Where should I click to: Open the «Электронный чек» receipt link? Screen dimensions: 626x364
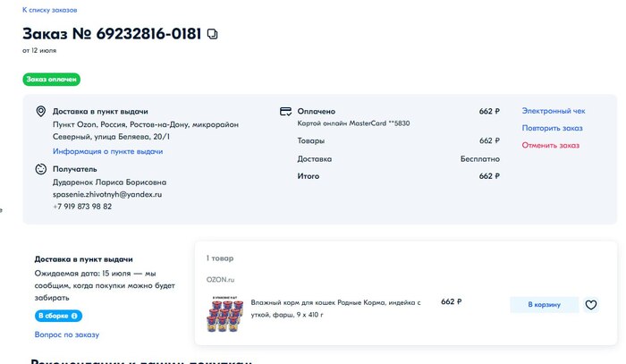(553, 112)
